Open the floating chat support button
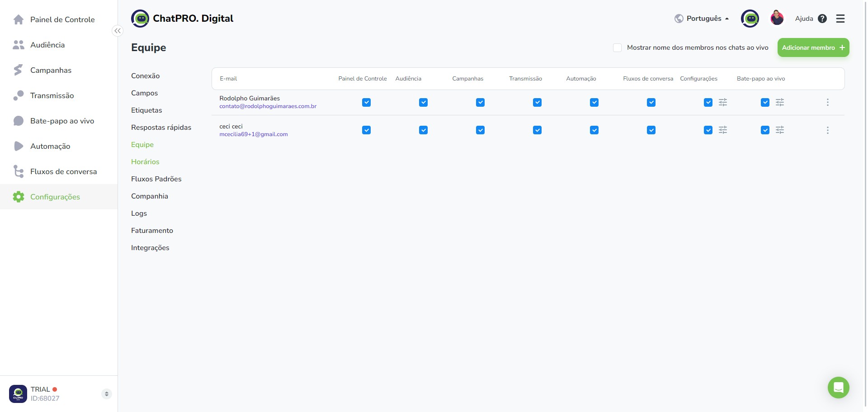Image resolution: width=868 pixels, height=412 pixels. coord(839,388)
